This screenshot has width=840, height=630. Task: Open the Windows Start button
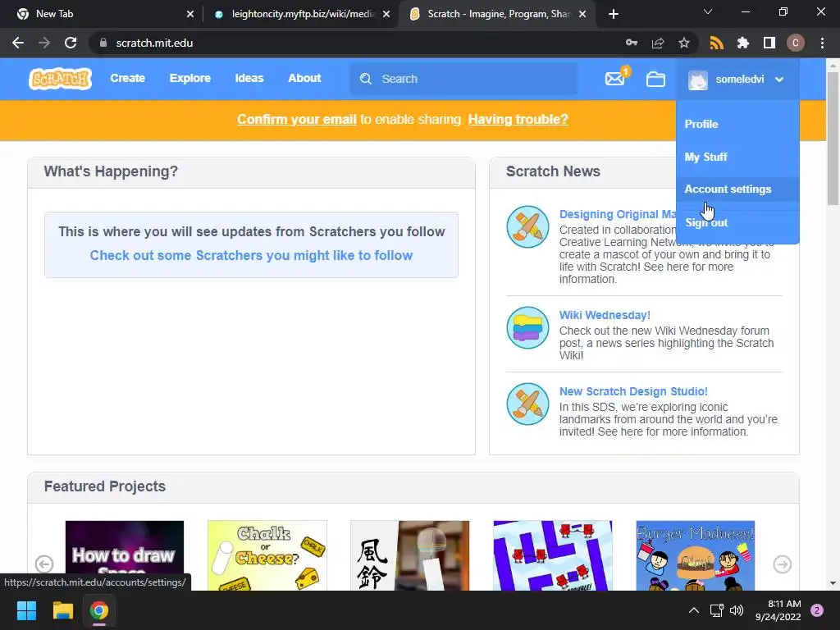tap(26, 610)
